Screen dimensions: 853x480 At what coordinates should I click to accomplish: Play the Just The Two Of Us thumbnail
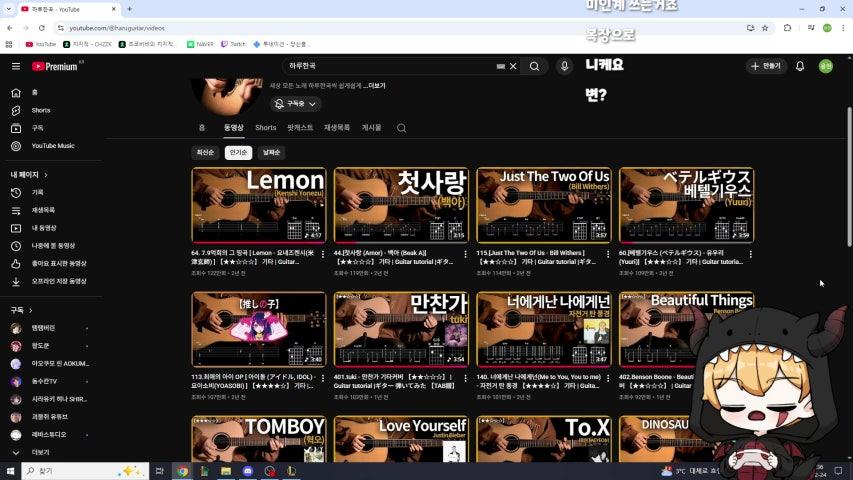(x=544, y=205)
